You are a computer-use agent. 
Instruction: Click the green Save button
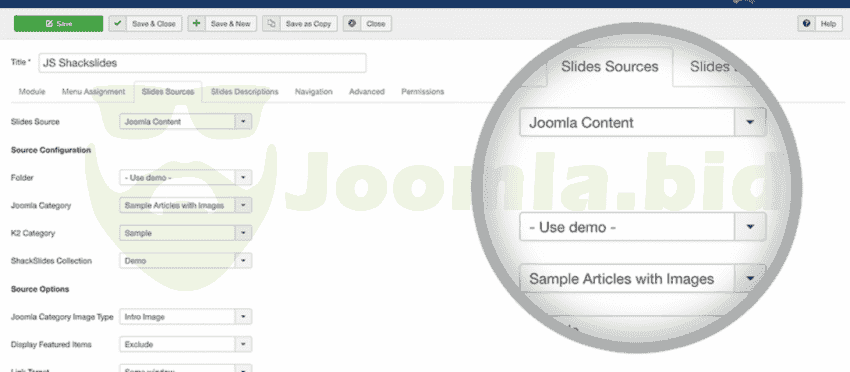[58, 24]
